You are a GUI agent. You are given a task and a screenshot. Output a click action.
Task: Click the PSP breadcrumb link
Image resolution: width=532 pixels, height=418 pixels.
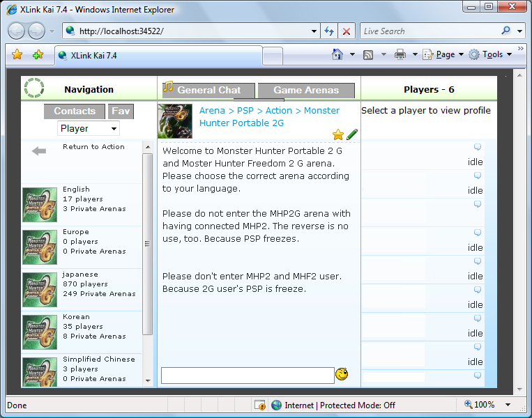(x=245, y=111)
